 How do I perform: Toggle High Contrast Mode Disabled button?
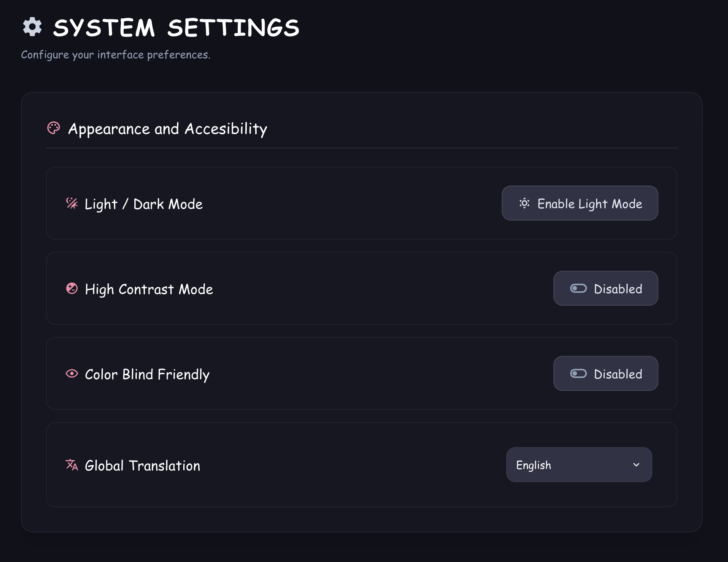pos(606,289)
